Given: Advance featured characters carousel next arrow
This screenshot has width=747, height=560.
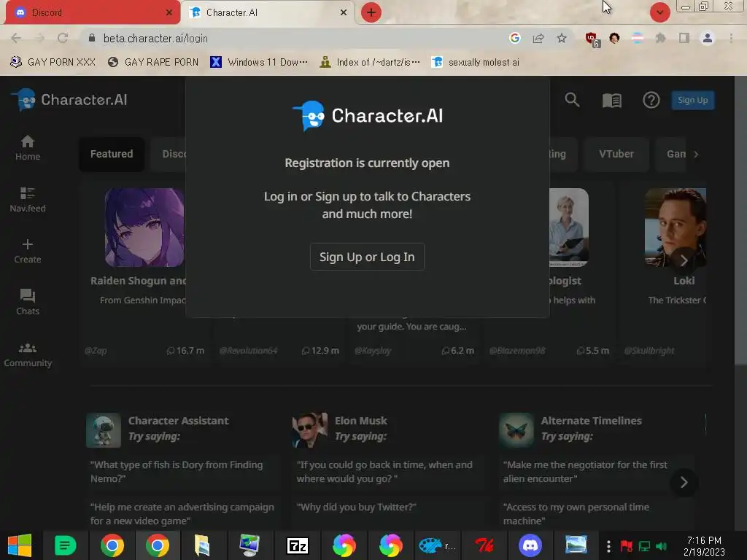Looking at the screenshot, I should tap(684, 260).
